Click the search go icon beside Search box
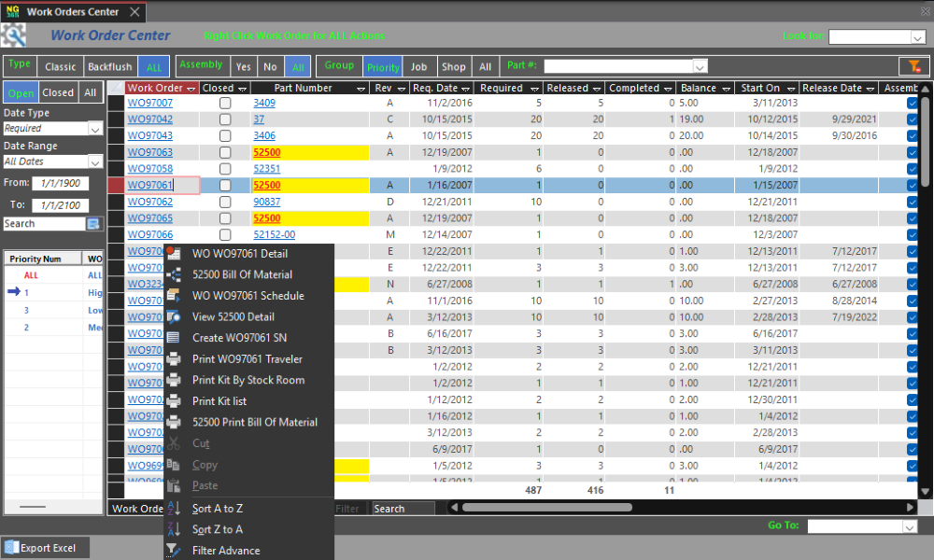 click(93, 224)
